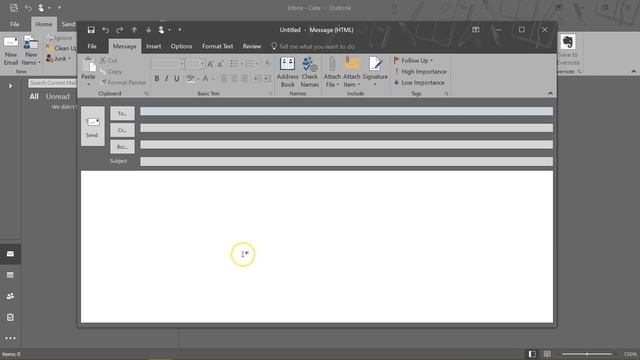The image size is (640, 360).
Task: Open Customize Quick Access Toolbar dropdown
Action: 180,30
